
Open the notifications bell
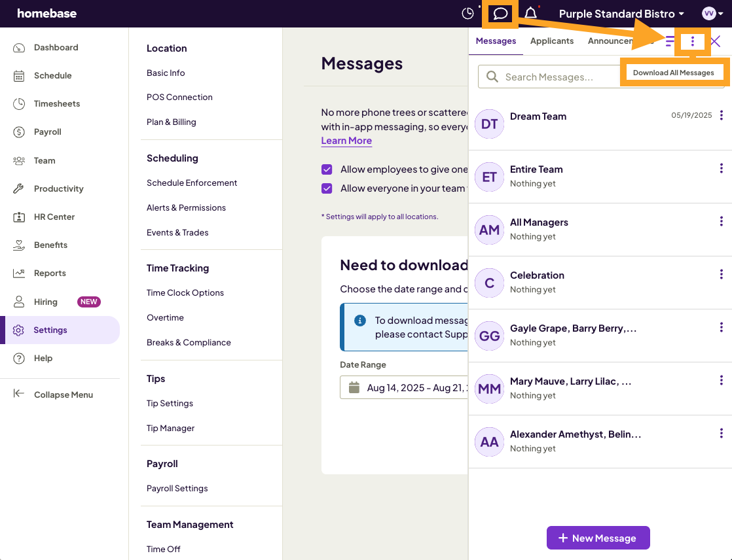coord(531,13)
